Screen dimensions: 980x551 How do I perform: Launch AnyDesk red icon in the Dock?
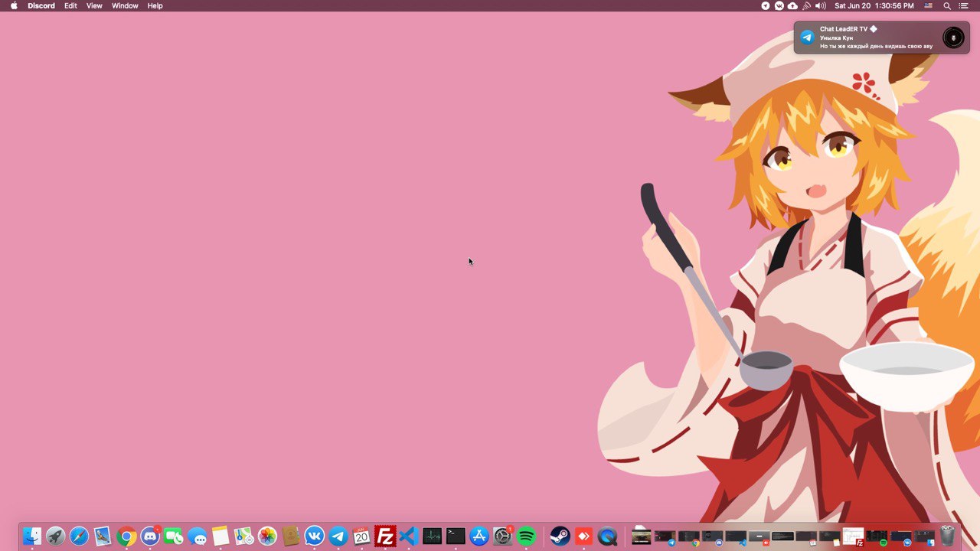pyautogui.click(x=584, y=536)
